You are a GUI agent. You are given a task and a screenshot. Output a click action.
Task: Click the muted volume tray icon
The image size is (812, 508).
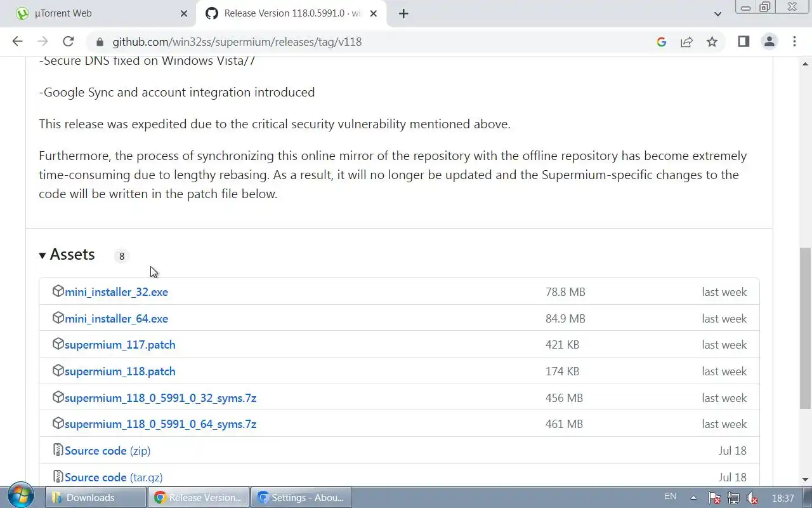(752, 498)
